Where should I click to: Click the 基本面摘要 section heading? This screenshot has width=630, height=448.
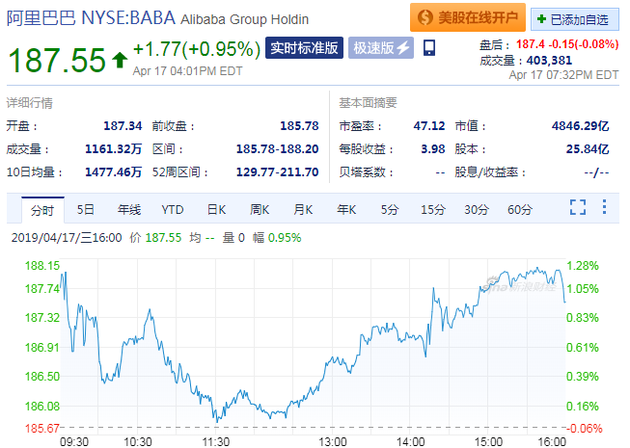tap(368, 103)
